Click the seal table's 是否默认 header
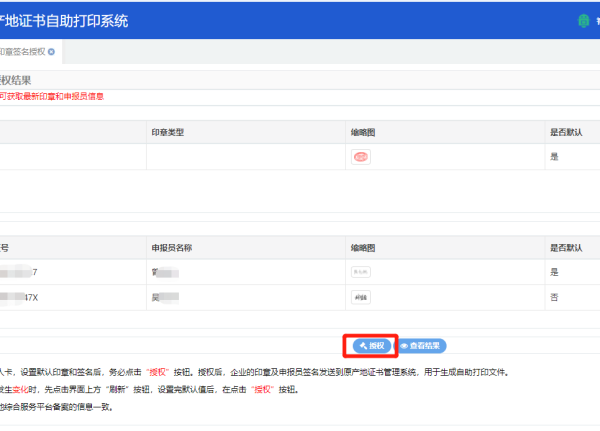The height and width of the screenshot is (431, 600). pyautogui.click(x=566, y=132)
